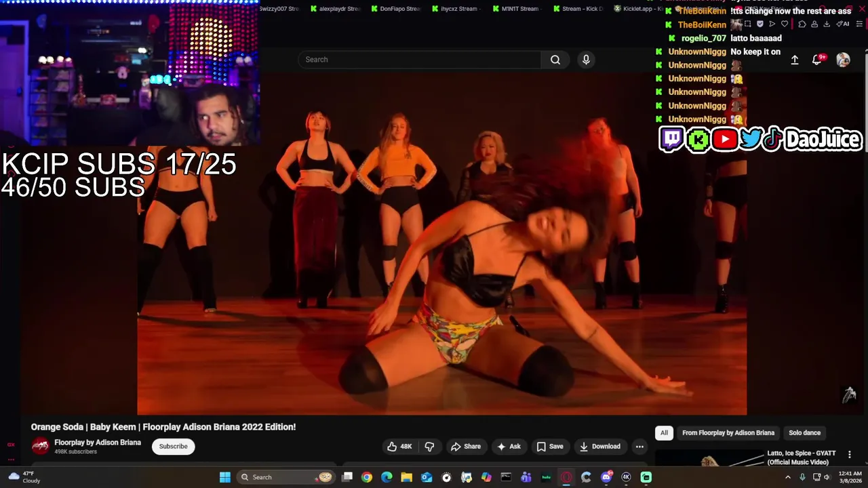
Task: Switch to alexplaydr Stream browser tab
Action: (335, 9)
